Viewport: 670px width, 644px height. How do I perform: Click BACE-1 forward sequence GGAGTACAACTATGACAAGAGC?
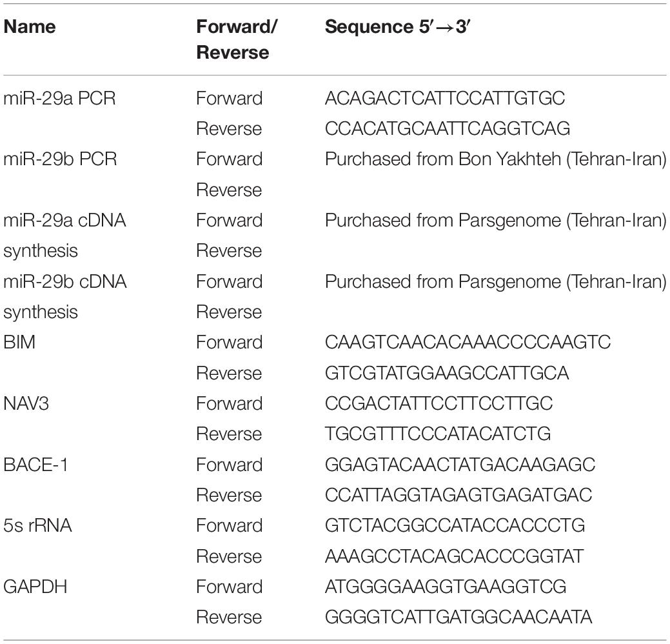pyautogui.click(x=460, y=465)
